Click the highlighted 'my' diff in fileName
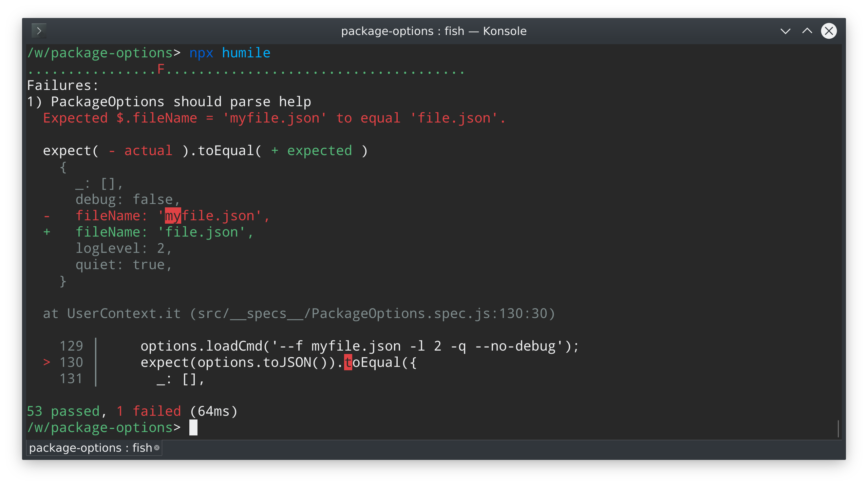Image resolution: width=868 pixels, height=486 pixels. [x=173, y=216]
